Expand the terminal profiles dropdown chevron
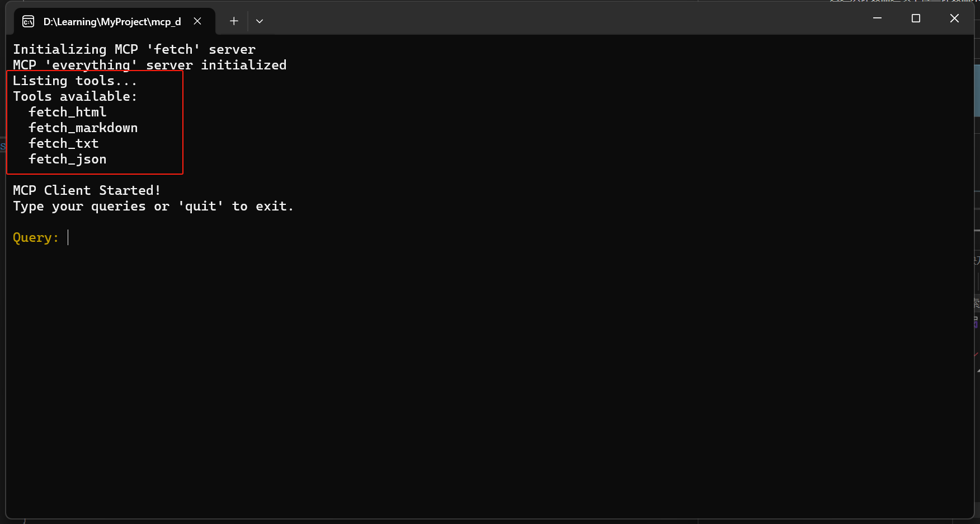The image size is (980, 524). point(260,21)
